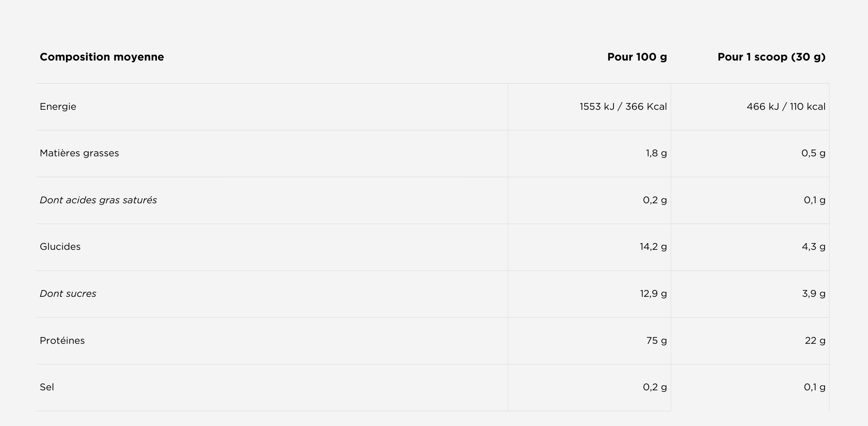Image resolution: width=868 pixels, height=426 pixels.
Task: Click the '0,5 g' fat per scoop value
Action: 813,153
